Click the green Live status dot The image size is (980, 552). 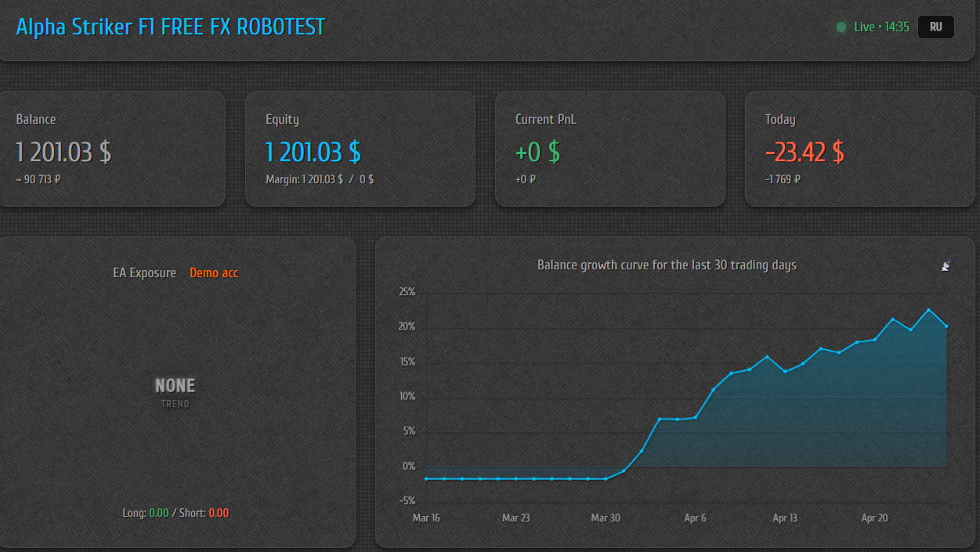(841, 27)
